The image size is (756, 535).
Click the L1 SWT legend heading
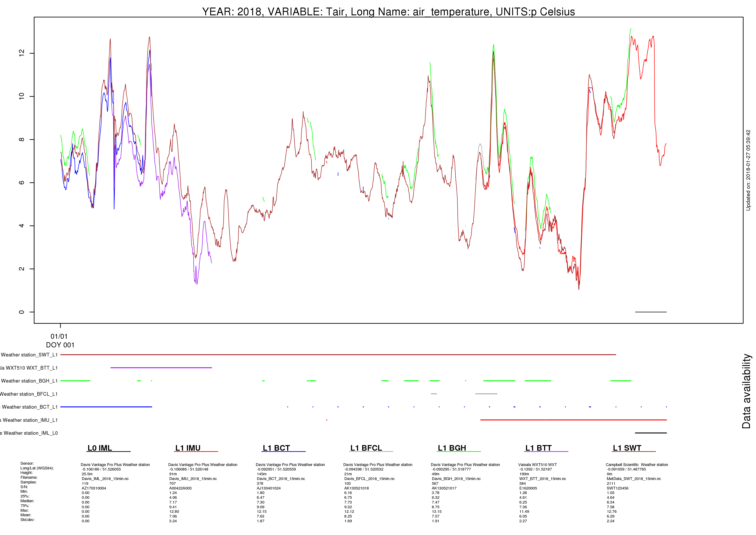point(627,448)
